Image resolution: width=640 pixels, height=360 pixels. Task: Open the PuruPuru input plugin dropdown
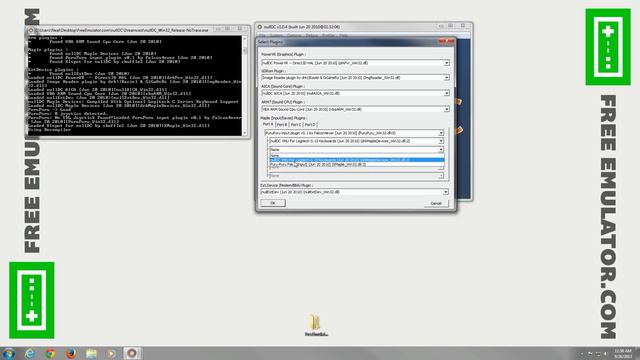441,133
